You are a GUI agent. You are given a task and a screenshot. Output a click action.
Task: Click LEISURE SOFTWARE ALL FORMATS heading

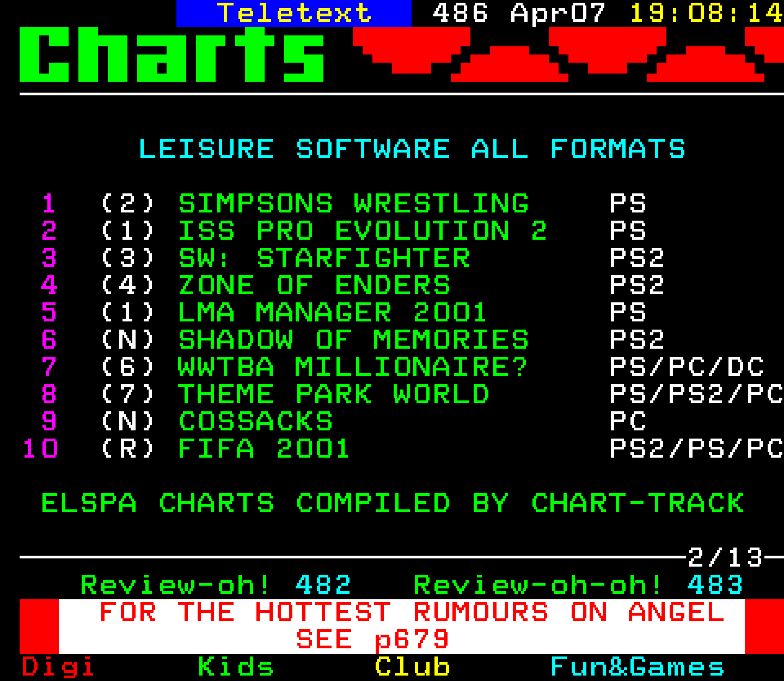pos(412,149)
